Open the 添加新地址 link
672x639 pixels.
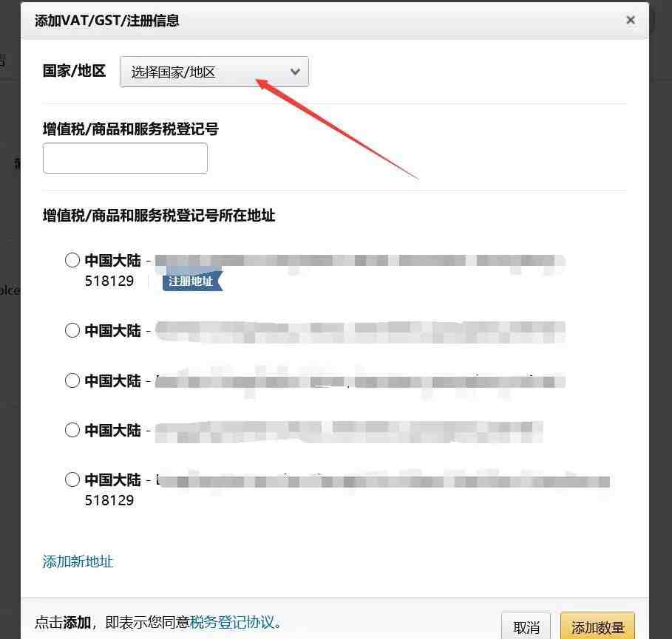(78, 561)
